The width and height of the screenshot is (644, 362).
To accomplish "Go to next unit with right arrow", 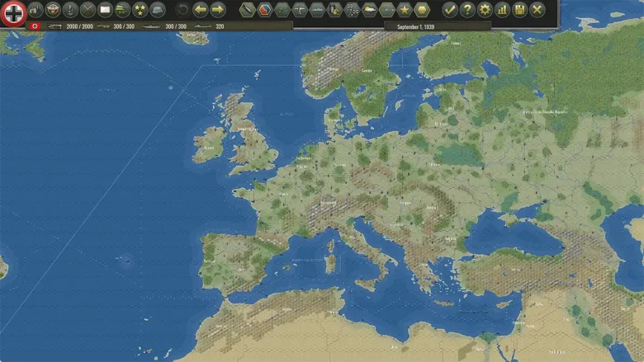I will [x=218, y=10].
